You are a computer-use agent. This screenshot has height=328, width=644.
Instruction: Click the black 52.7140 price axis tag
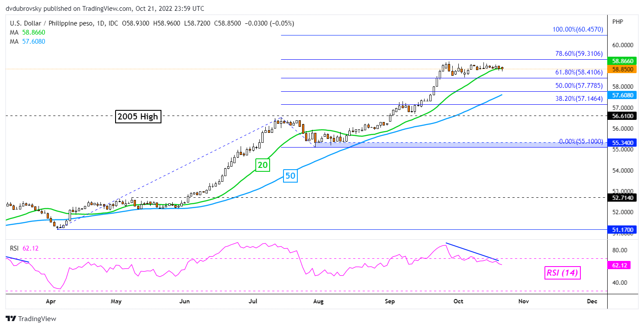622,197
